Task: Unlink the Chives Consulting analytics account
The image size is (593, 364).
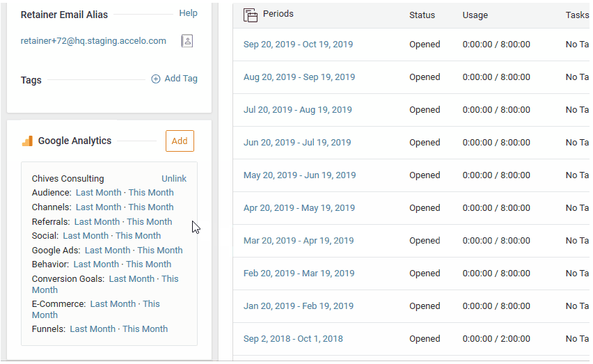Action: (x=174, y=179)
